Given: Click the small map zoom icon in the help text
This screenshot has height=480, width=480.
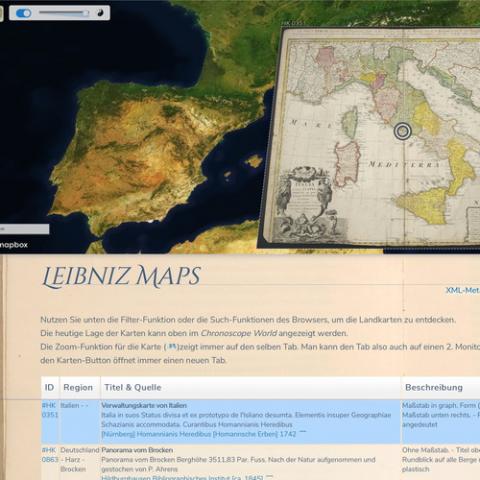Looking at the screenshot, I should (172, 347).
